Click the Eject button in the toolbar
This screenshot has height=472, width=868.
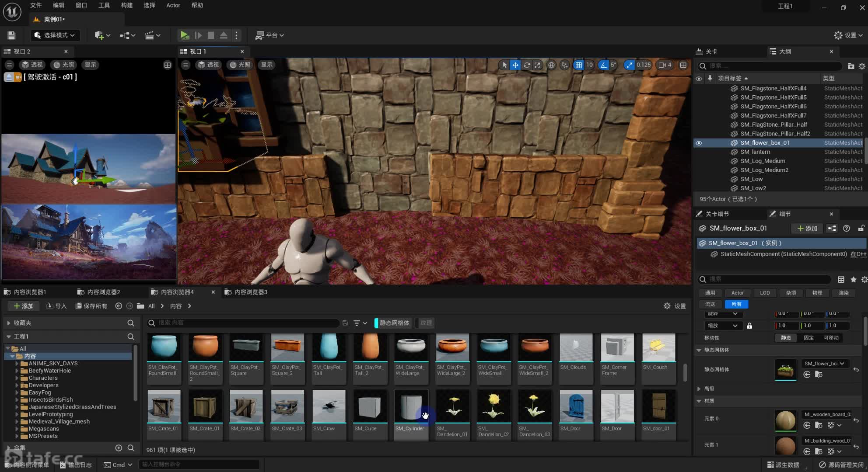tap(224, 35)
